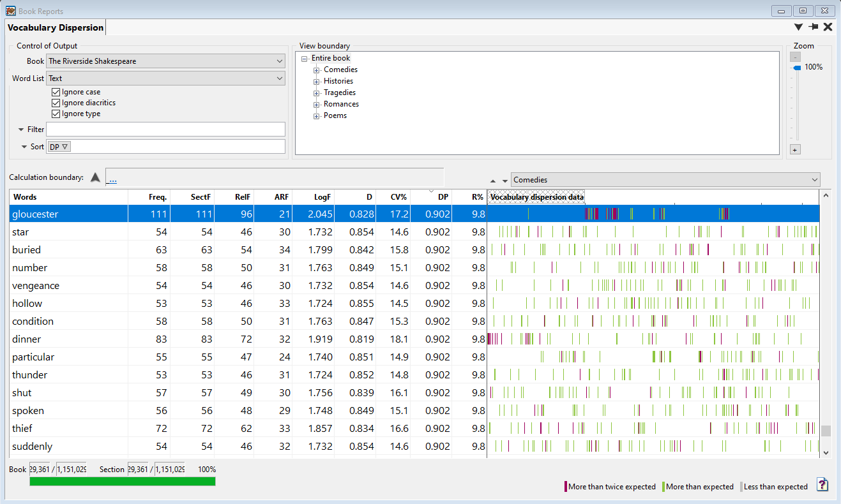Click the Zoom slider handle
The image size is (841, 504).
pos(796,68)
